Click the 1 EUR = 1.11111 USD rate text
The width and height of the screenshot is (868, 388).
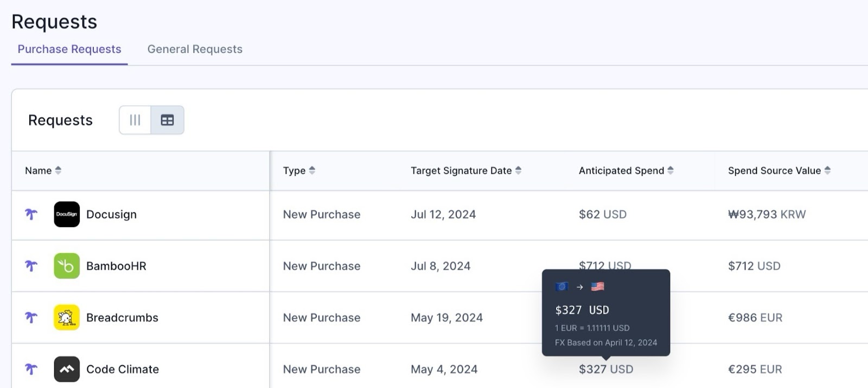point(592,328)
